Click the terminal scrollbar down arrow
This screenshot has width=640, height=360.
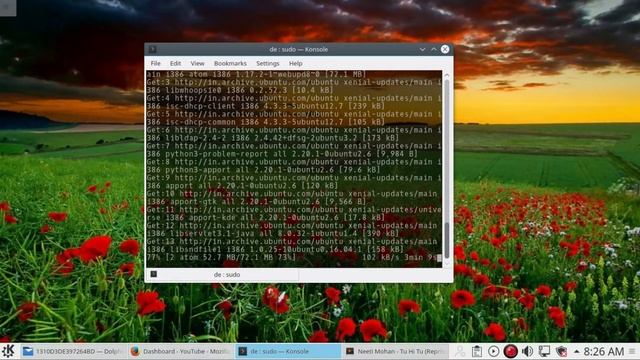tap(447, 263)
